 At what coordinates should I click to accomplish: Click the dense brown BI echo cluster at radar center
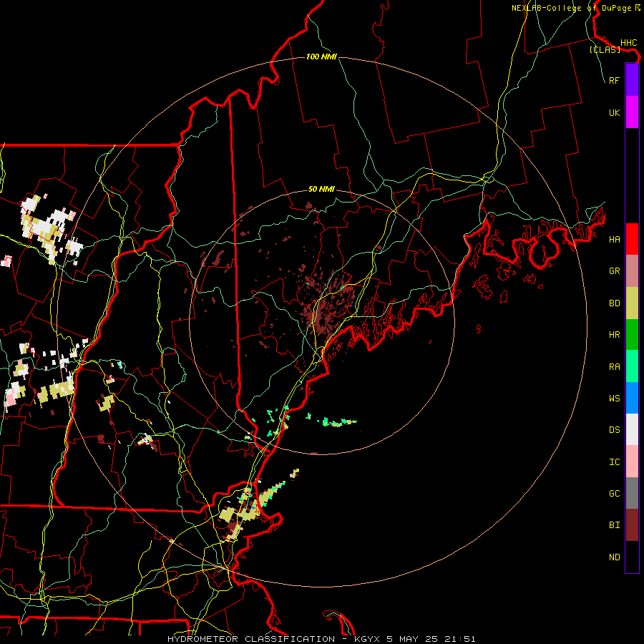326,306
